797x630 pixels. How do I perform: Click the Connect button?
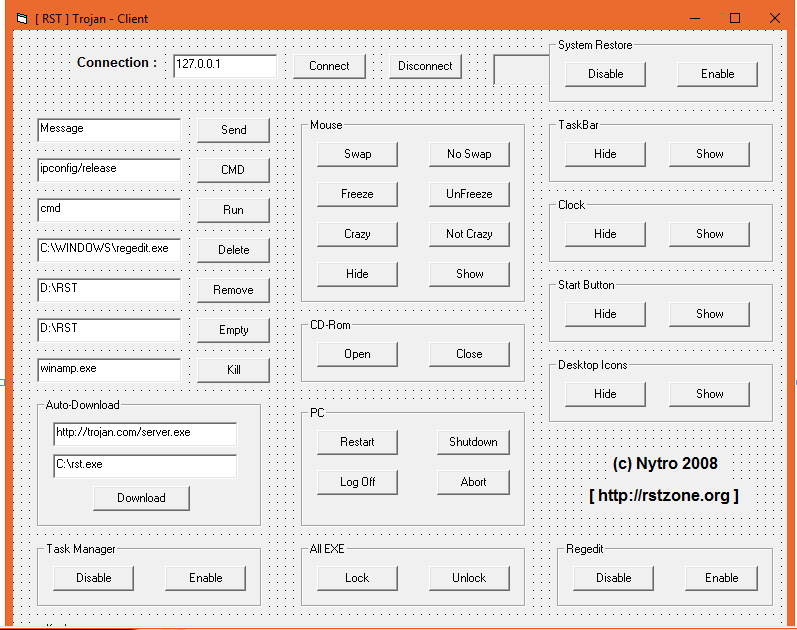tap(329, 66)
